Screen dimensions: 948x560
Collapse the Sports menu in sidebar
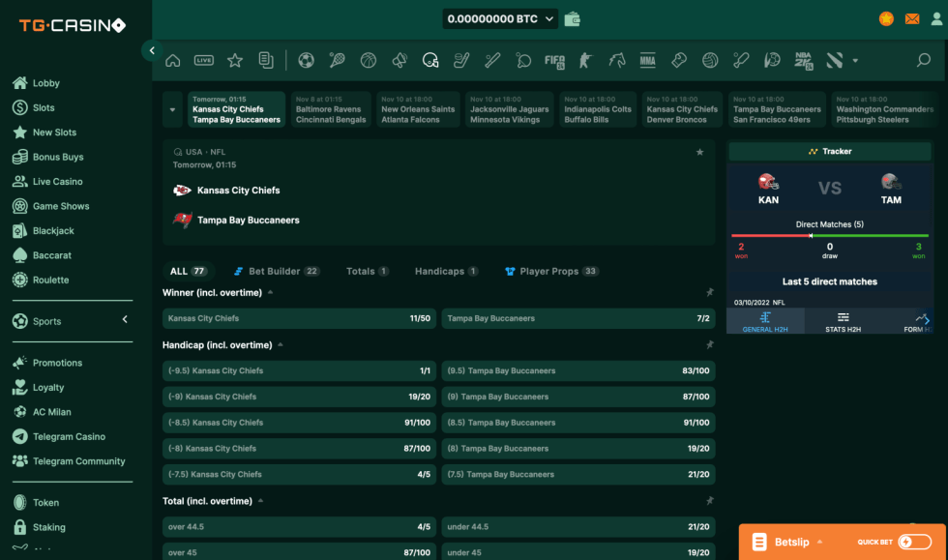(x=124, y=319)
